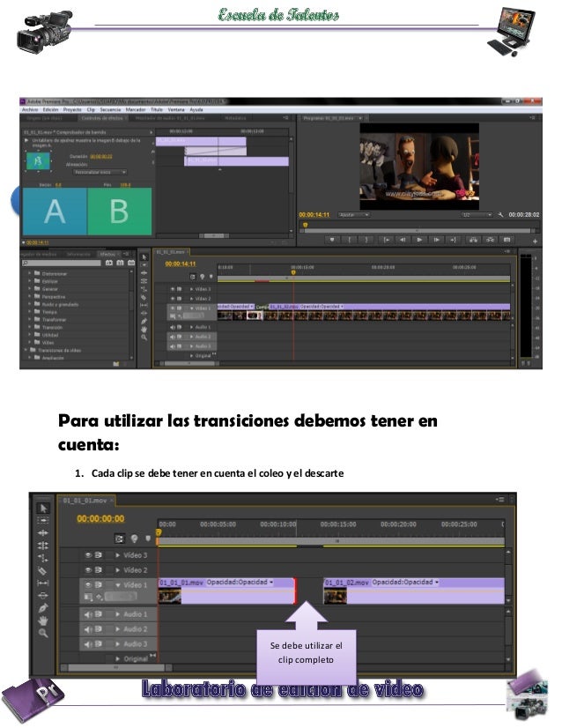This screenshot has width=562, height=728.
Task: Step back one frame in Program monitor
Action: click(x=403, y=240)
